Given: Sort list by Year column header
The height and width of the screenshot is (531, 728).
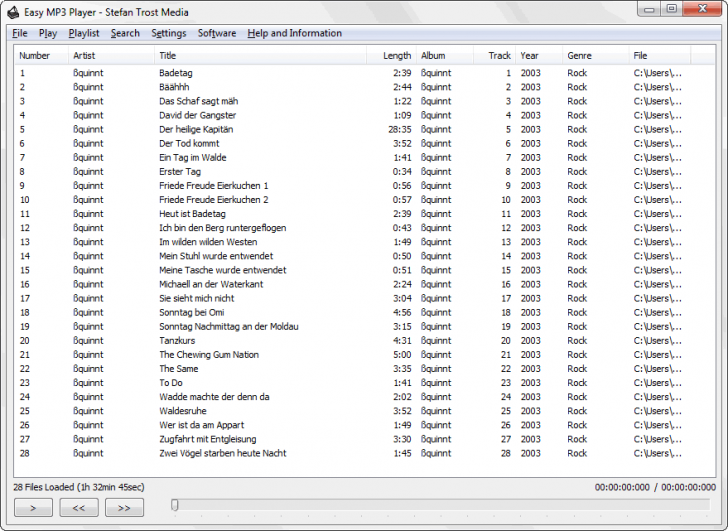Looking at the screenshot, I should coord(539,56).
